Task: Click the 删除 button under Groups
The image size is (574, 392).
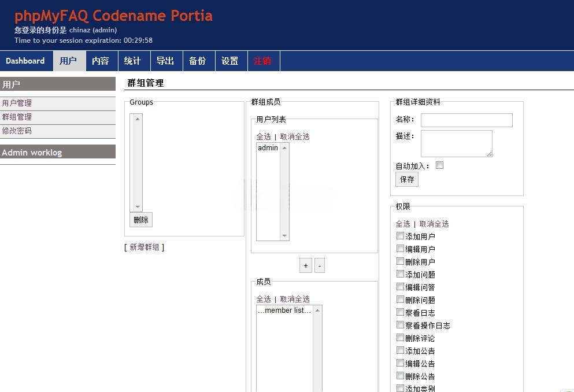Action: coord(140,220)
